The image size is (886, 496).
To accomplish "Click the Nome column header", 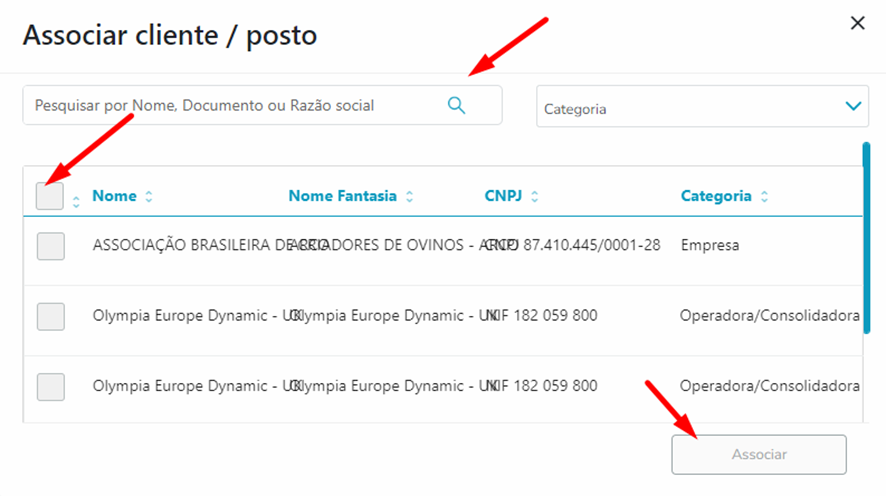I will pyautogui.click(x=114, y=196).
